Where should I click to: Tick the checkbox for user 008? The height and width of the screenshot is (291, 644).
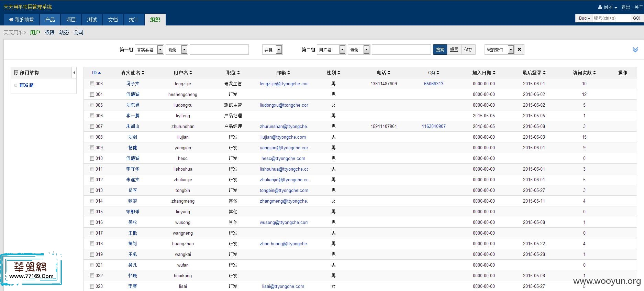point(92,137)
